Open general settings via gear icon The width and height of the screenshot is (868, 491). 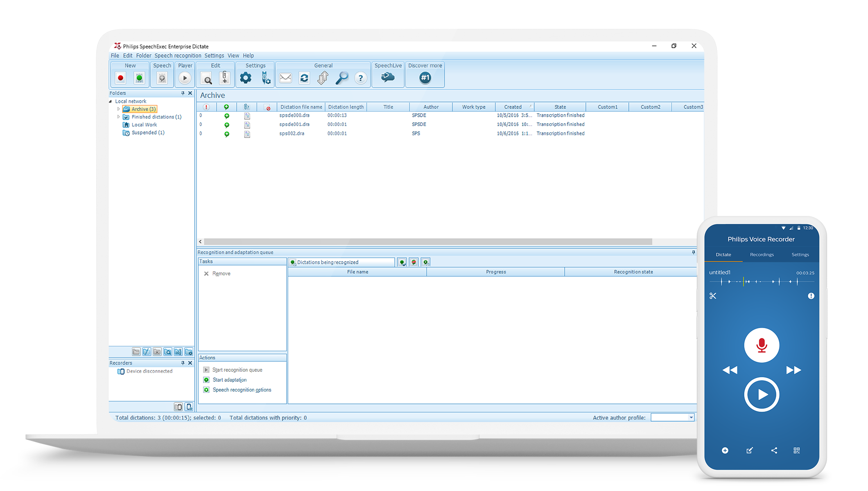point(246,78)
